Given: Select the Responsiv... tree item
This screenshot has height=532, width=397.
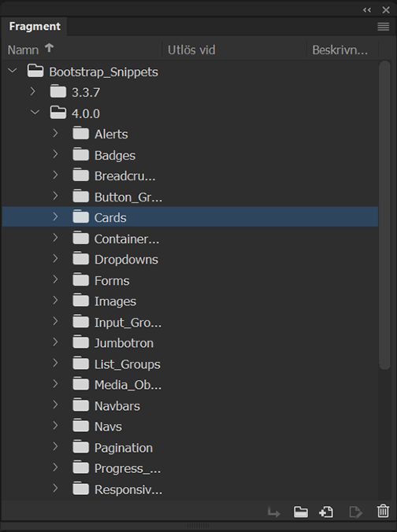Looking at the screenshot, I should point(128,490).
